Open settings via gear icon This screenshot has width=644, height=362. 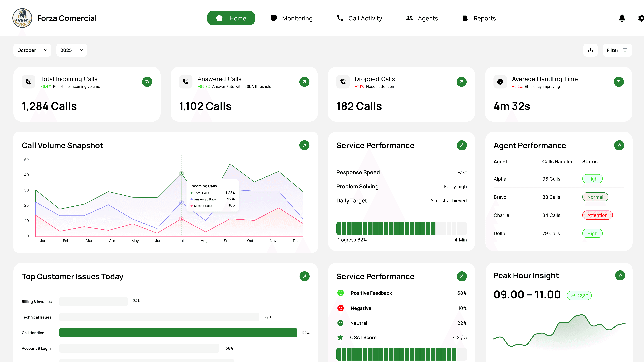[x=641, y=18]
